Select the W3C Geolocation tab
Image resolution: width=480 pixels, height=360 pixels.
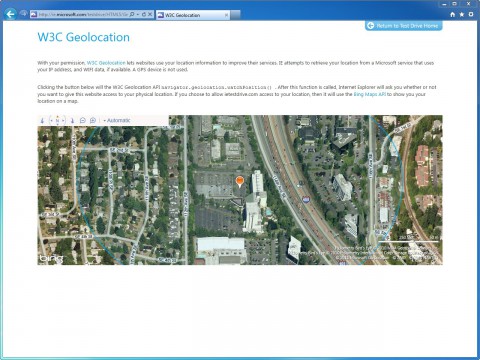click(193, 15)
